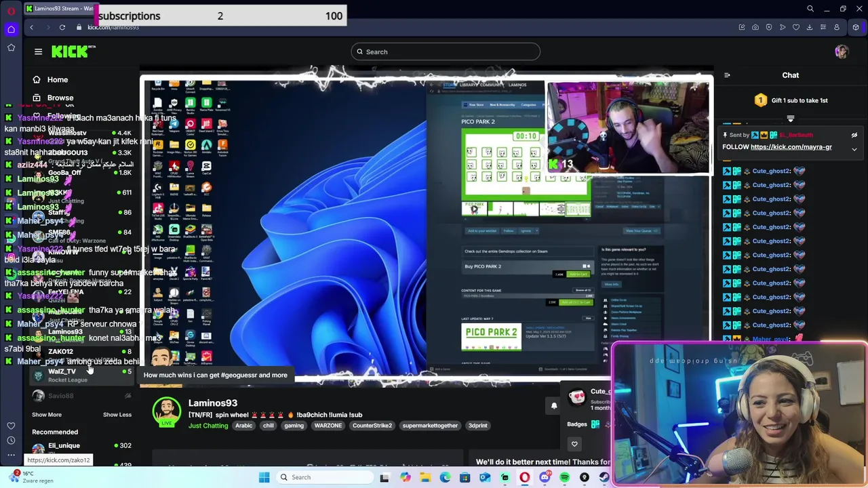
Task: Open Opera sidebar three dots menu
Action: coord(11,455)
